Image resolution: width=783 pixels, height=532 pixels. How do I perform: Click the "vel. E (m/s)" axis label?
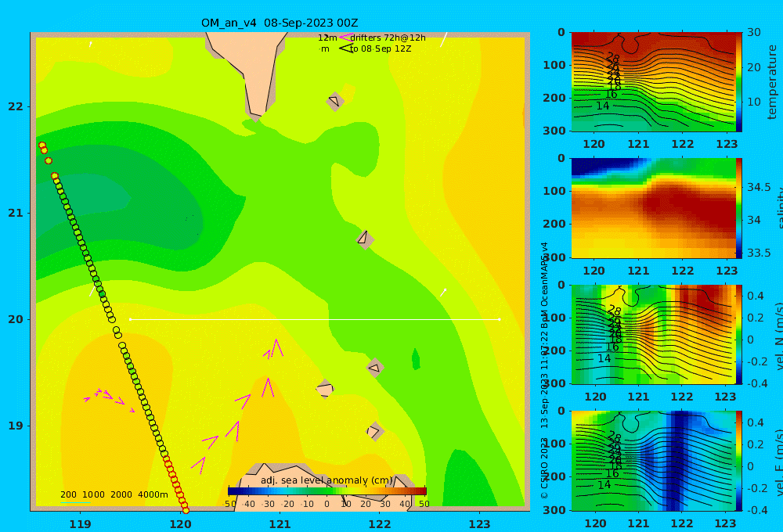[778, 461]
